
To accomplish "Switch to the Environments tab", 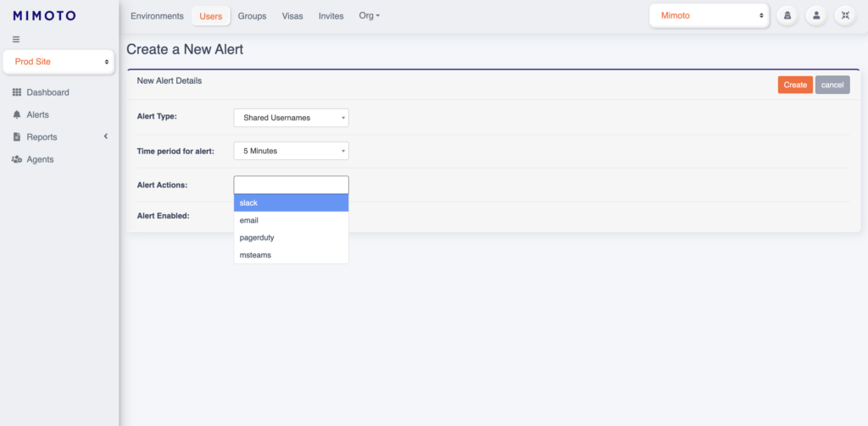I will 157,16.
